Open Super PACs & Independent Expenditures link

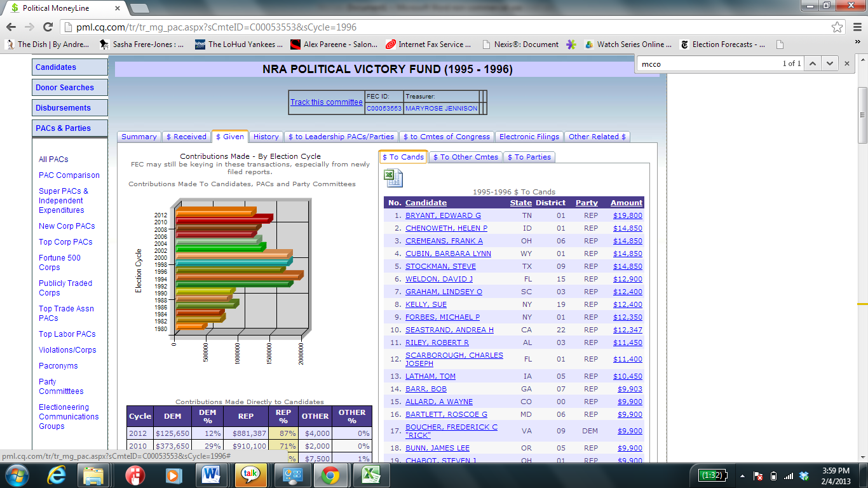(64, 201)
